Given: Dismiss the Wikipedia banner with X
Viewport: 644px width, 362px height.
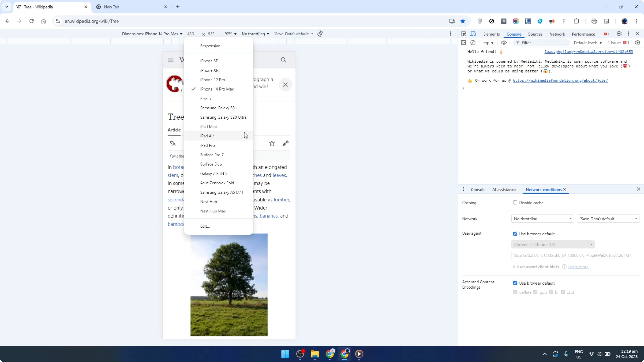Looking at the screenshot, I should [x=285, y=85].
